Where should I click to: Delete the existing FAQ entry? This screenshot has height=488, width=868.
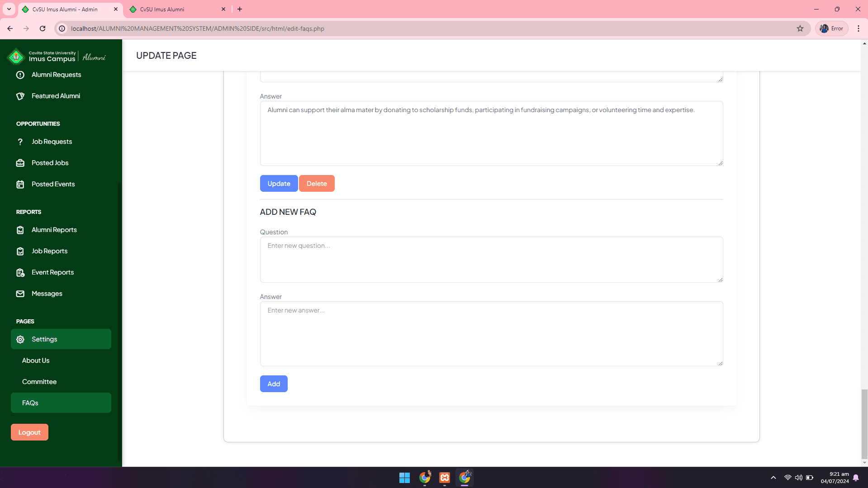point(317,184)
